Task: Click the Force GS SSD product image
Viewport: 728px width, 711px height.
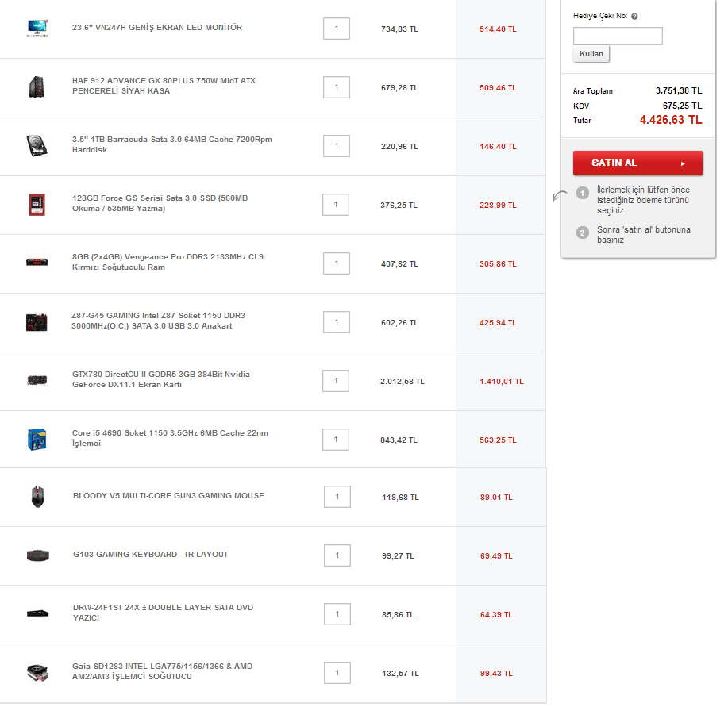Action: [37, 205]
